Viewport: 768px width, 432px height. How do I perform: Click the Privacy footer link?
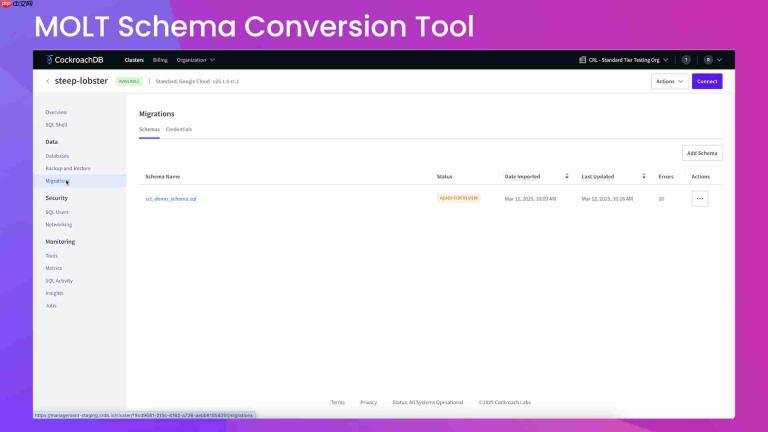tap(368, 403)
